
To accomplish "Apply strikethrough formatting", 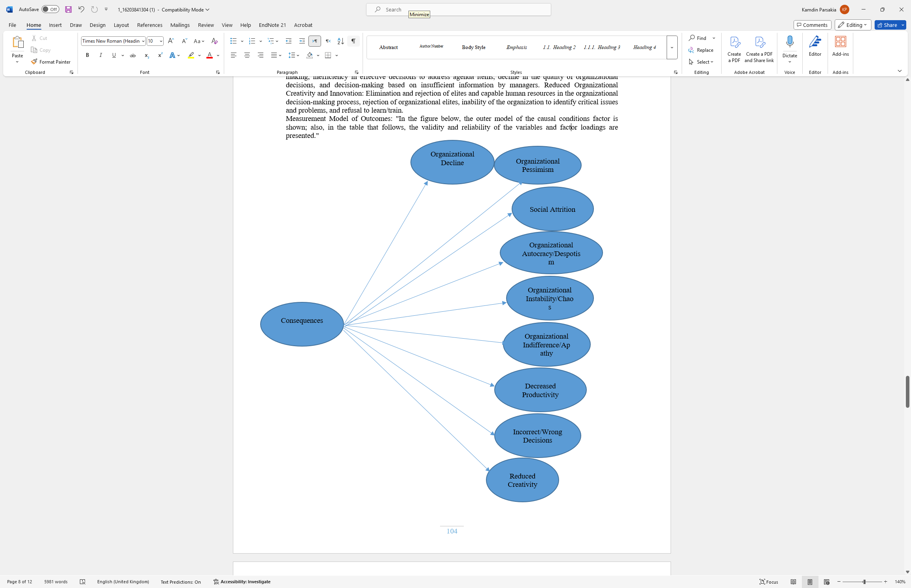I will click(133, 55).
